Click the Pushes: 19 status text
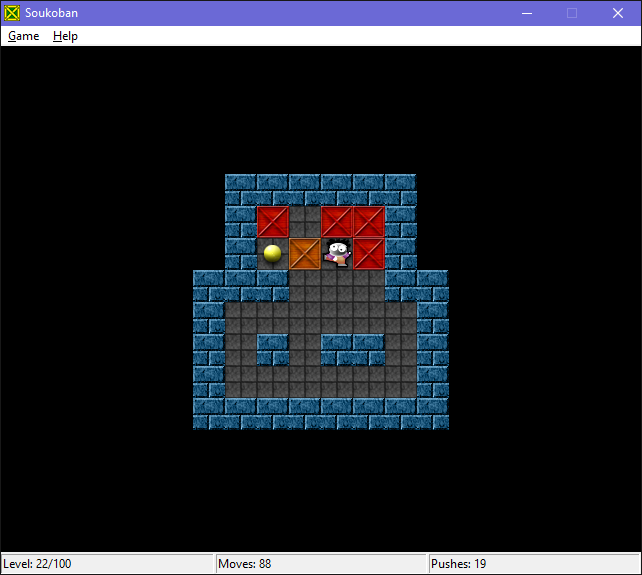The height and width of the screenshot is (575, 642). click(x=458, y=564)
